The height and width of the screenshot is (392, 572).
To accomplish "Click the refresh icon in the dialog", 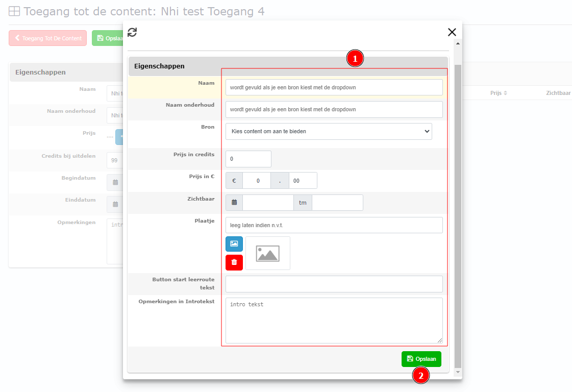I will coord(132,32).
